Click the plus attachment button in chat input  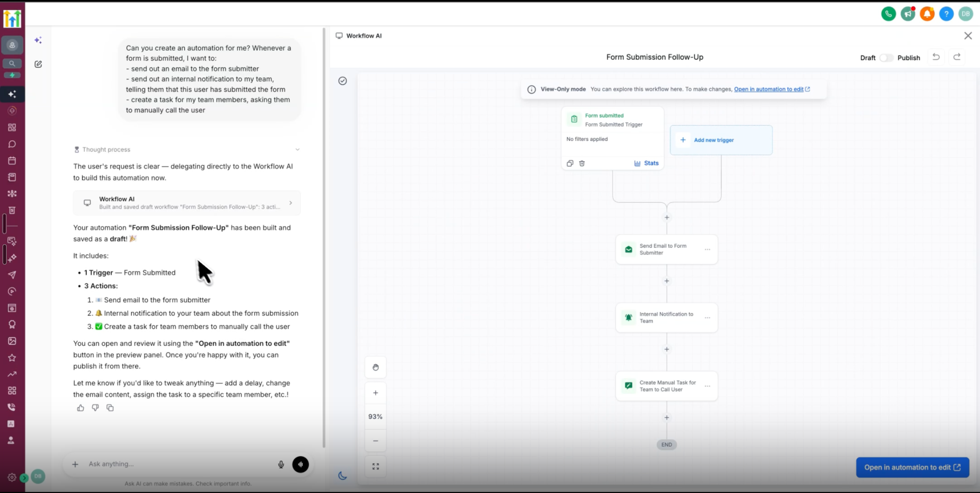(75, 464)
